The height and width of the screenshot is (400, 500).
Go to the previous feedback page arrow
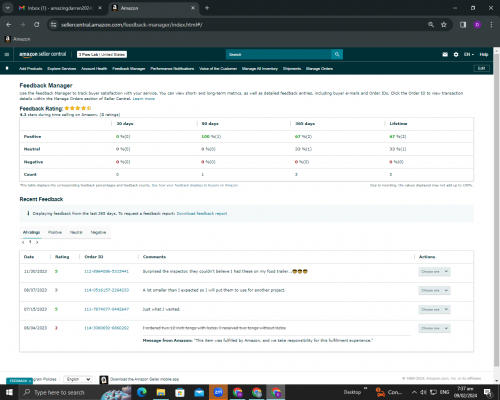[23, 242]
